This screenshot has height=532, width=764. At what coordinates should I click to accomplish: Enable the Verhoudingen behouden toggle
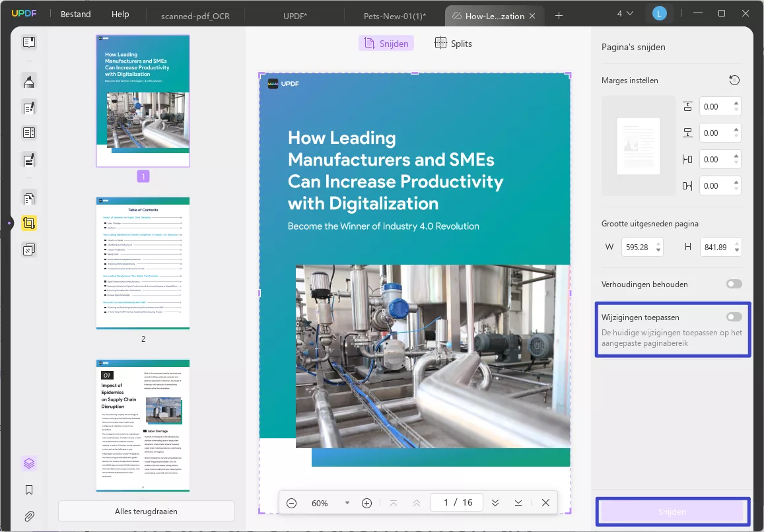734,284
